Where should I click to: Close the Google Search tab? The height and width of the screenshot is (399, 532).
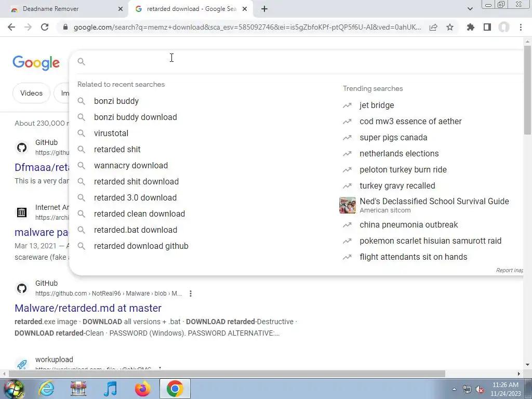245,9
